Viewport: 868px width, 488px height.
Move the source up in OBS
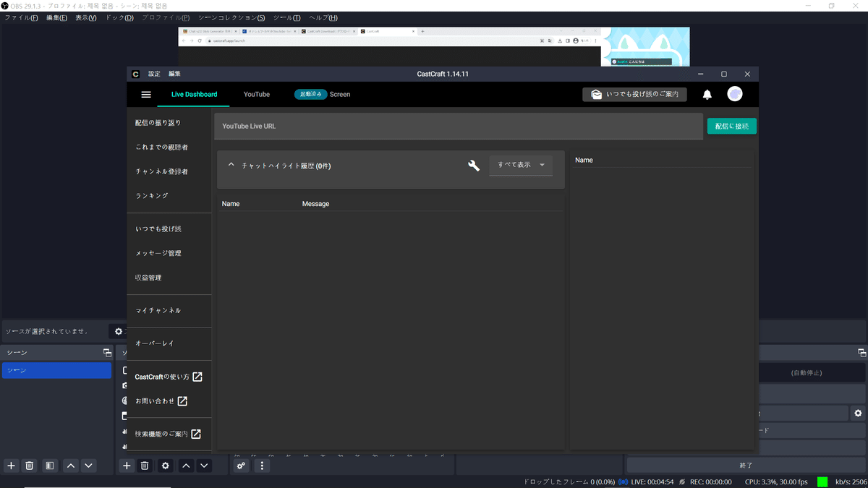186,466
